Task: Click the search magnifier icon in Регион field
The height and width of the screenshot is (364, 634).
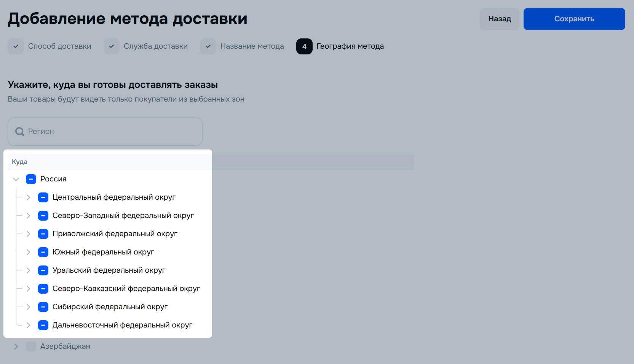Action: 19,132
